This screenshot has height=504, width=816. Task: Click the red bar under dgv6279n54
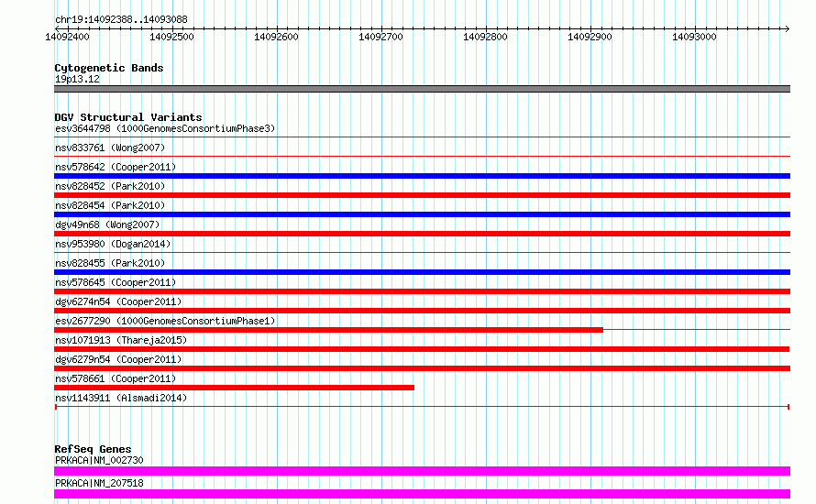pos(422,368)
